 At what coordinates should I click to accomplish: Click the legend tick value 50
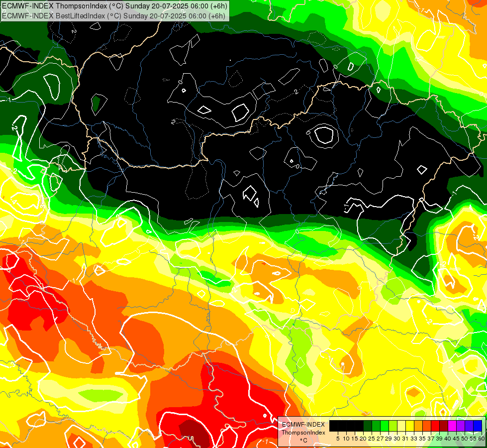click(465, 439)
